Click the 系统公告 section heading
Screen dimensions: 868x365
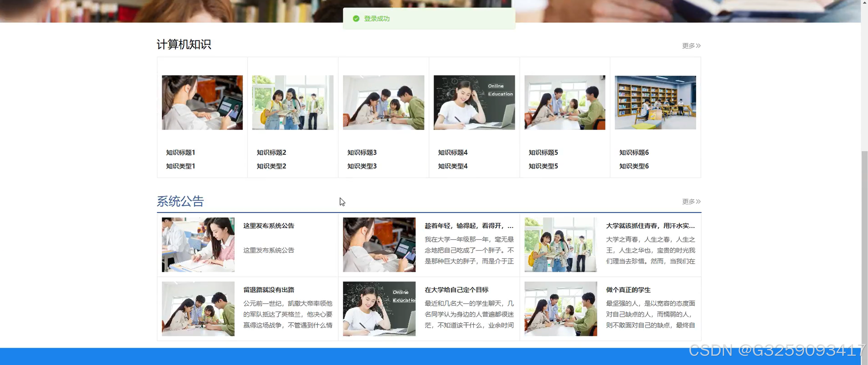click(x=180, y=201)
